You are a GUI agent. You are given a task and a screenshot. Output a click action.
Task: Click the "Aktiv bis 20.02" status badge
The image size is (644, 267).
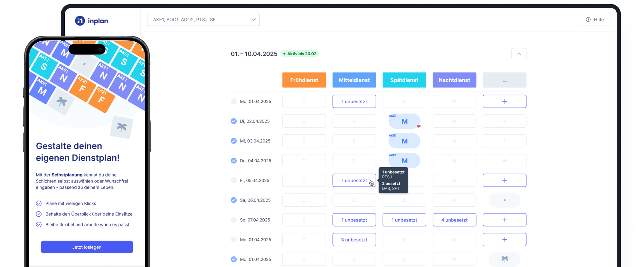[x=300, y=54]
